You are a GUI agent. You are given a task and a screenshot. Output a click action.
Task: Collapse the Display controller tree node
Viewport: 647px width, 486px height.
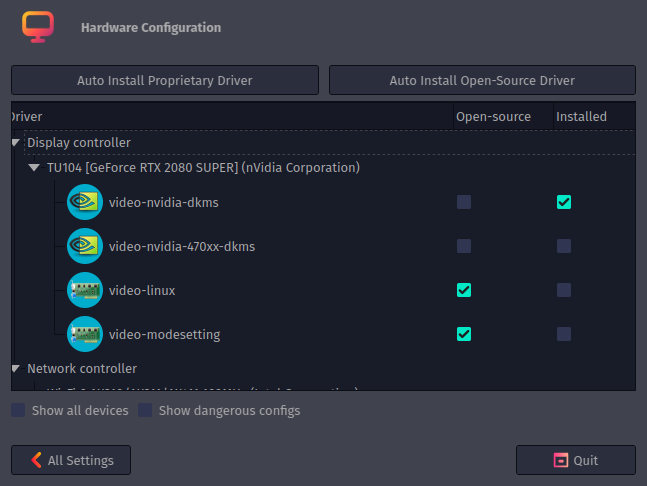click(16, 142)
